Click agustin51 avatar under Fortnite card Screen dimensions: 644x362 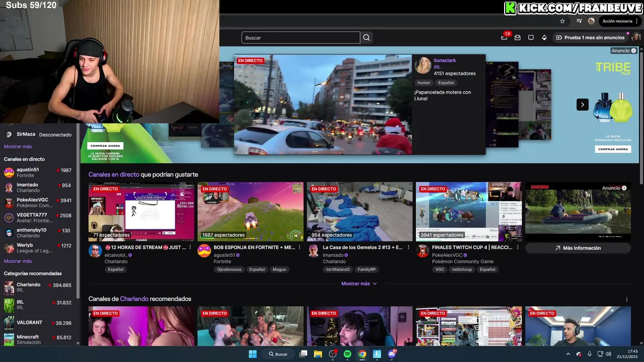coord(204,251)
